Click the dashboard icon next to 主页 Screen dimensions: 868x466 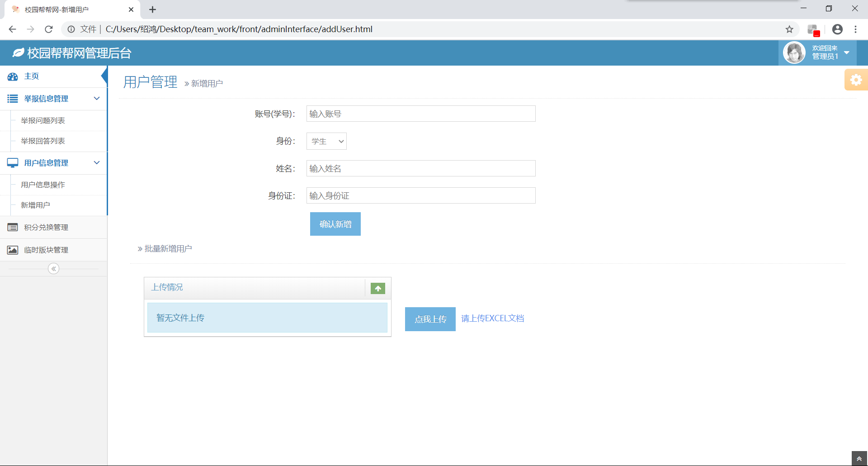click(x=13, y=76)
